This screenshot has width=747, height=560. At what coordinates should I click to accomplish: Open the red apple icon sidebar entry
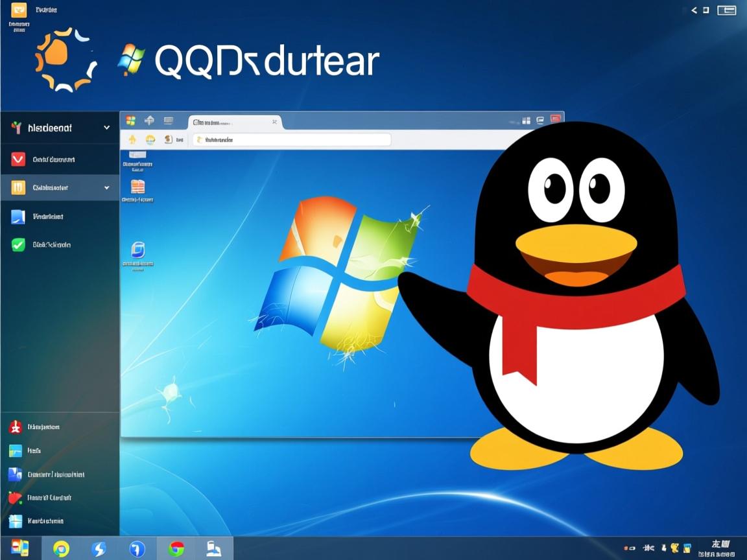point(15,498)
